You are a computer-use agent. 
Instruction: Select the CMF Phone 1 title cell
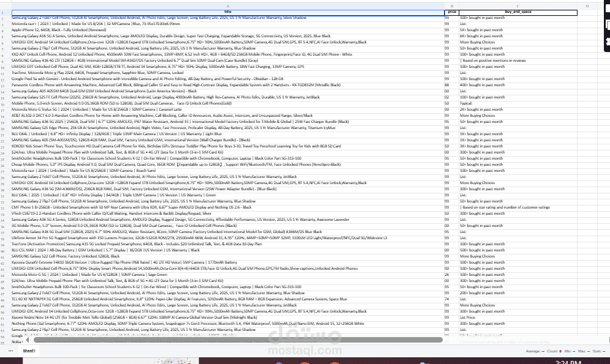[x=228, y=207]
